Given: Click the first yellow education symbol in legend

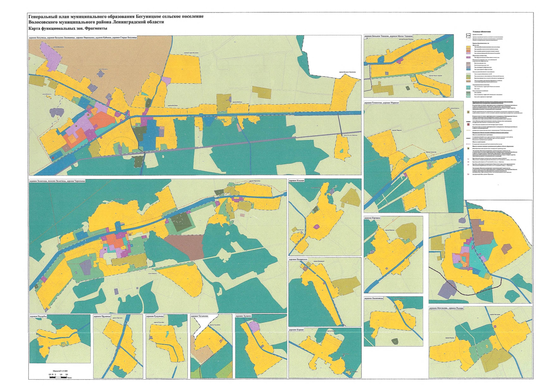Looking at the screenshot, I should [x=468, y=112].
